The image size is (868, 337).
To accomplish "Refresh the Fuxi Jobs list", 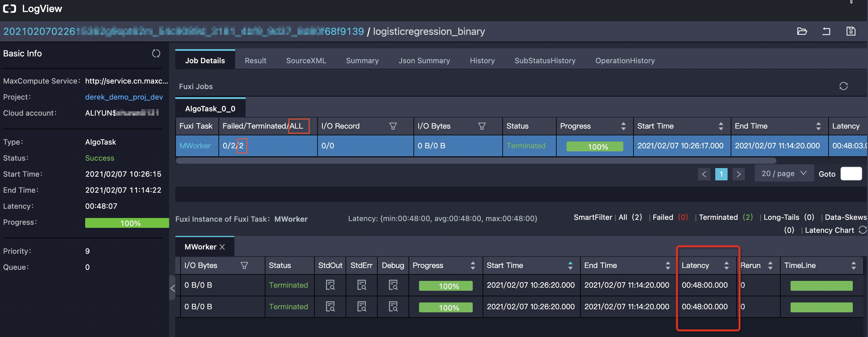I will point(843,86).
